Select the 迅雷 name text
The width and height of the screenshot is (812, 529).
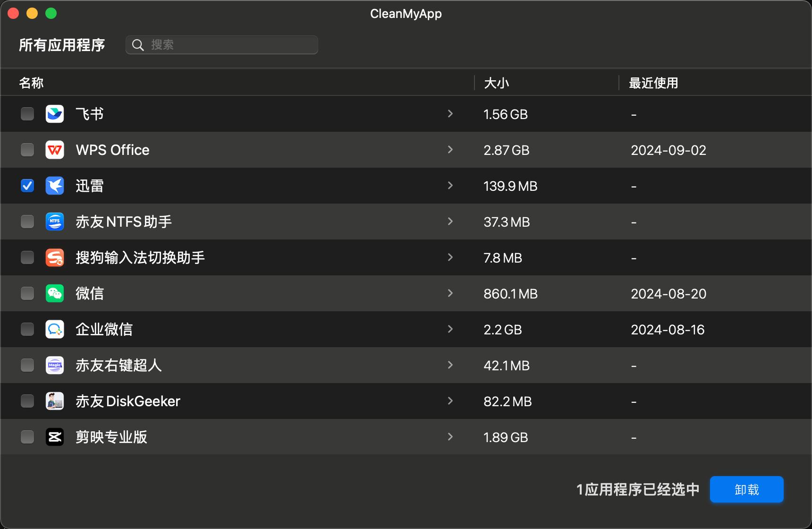90,186
